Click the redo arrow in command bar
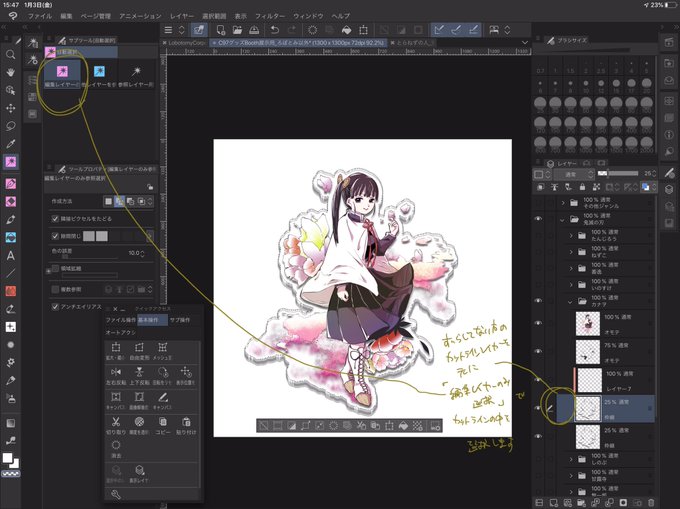680x509 pixels. tap(291, 29)
